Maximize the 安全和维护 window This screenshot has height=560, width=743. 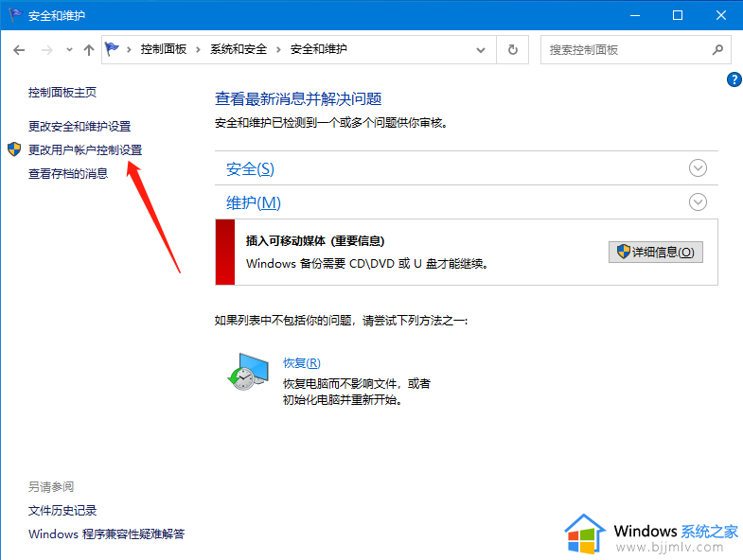pyautogui.click(x=678, y=15)
